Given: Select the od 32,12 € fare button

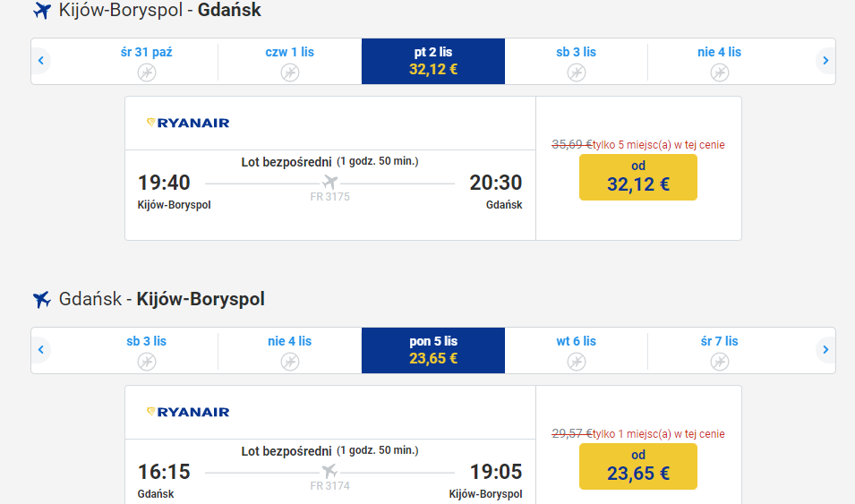Looking at the screenshot, I should click(638, 177).
